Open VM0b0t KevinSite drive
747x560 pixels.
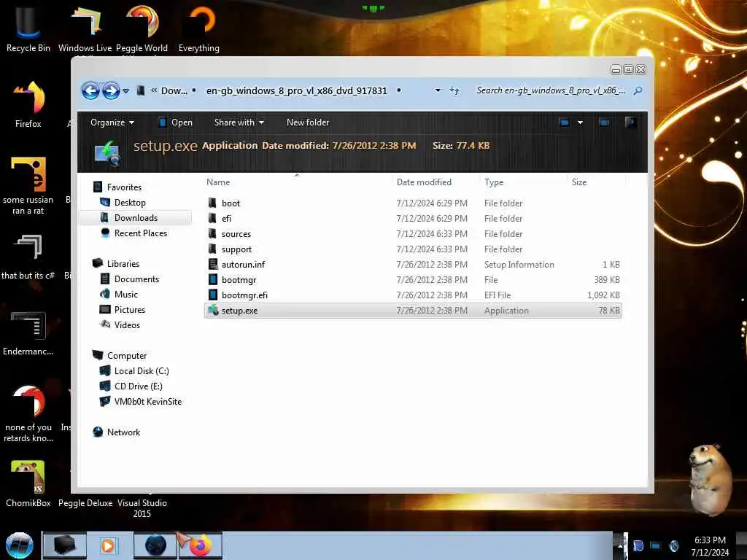click(x=147, y=402)
